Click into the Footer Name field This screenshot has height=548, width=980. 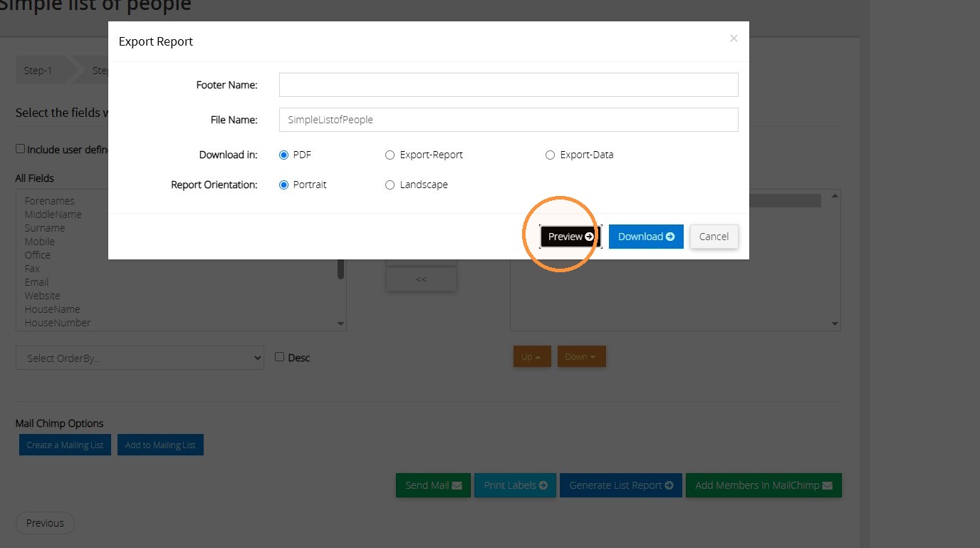coord(509,85)
